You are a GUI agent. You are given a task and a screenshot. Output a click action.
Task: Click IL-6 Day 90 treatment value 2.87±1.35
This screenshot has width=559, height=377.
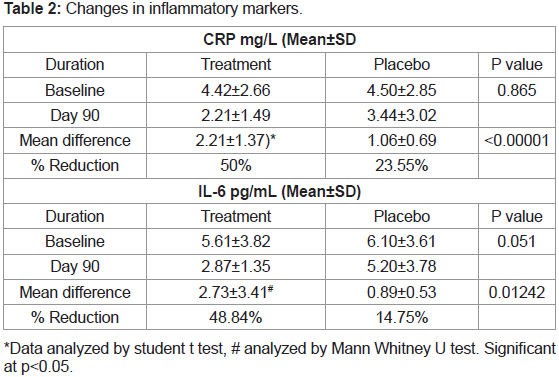tap(236, 266)
